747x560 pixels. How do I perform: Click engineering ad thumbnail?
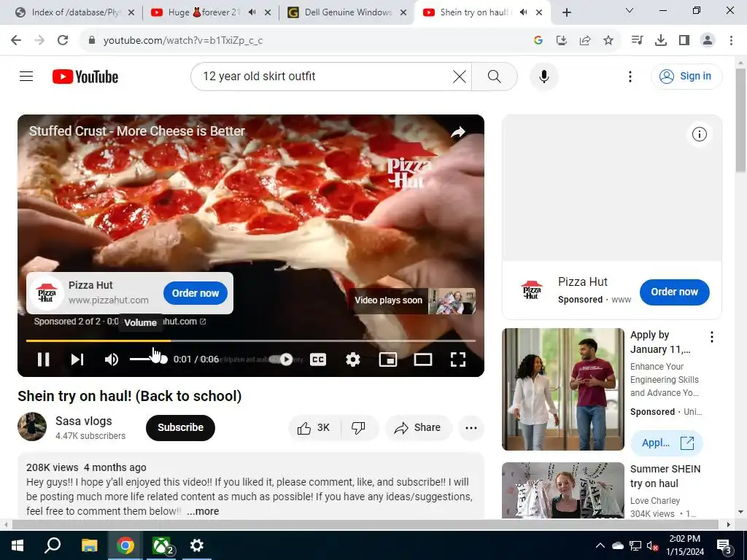pos(563,389)
